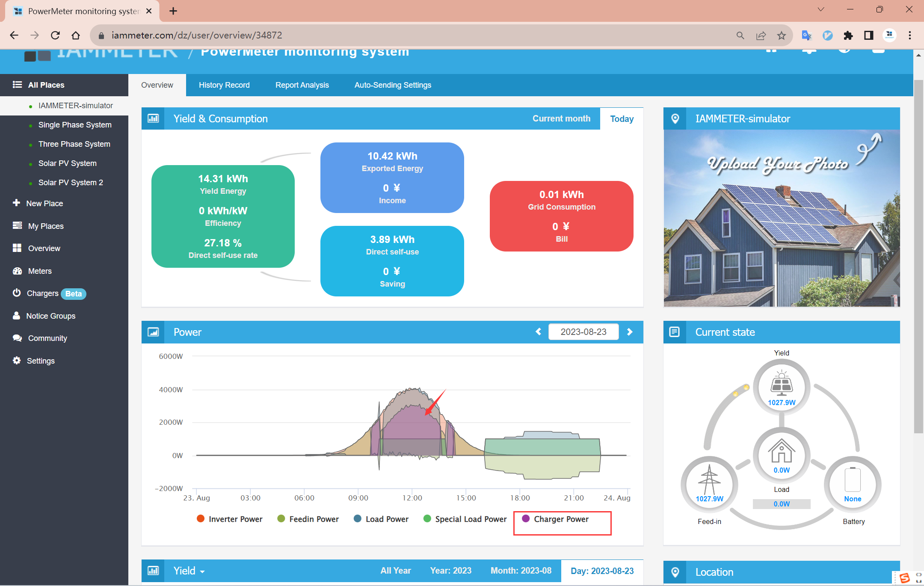Image resolution: width=924 pixels, height=586 pixels.
Task: Click the Chargers power icon
Action: click(17, 293)
